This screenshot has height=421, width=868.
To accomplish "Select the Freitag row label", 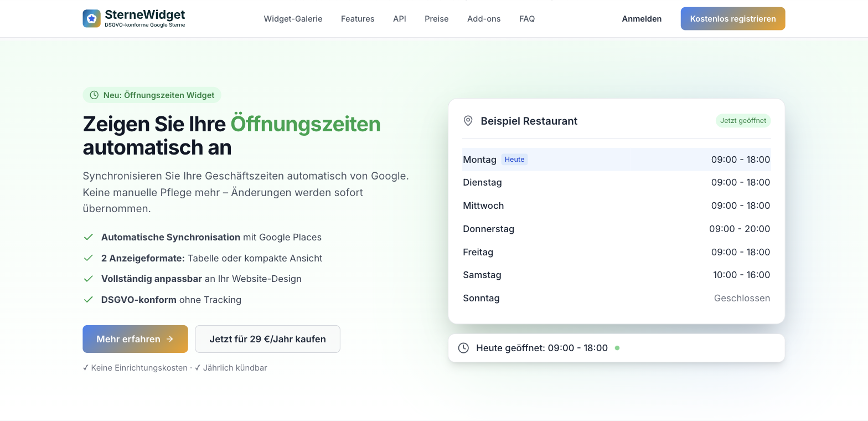I will (478, 252).
